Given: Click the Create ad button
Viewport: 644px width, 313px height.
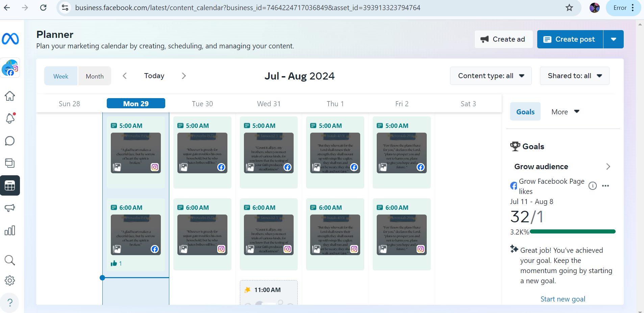Looking at the screenshot, I should click(503, 39).
